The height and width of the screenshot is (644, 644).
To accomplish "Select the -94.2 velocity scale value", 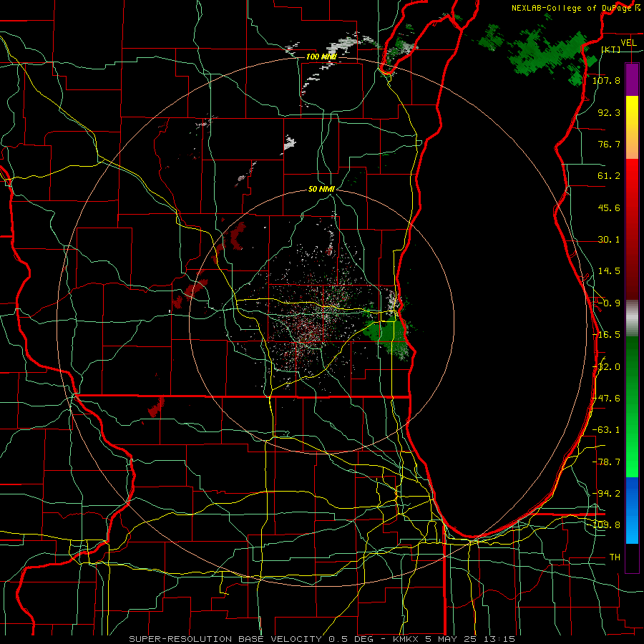I will click(606, 494).
